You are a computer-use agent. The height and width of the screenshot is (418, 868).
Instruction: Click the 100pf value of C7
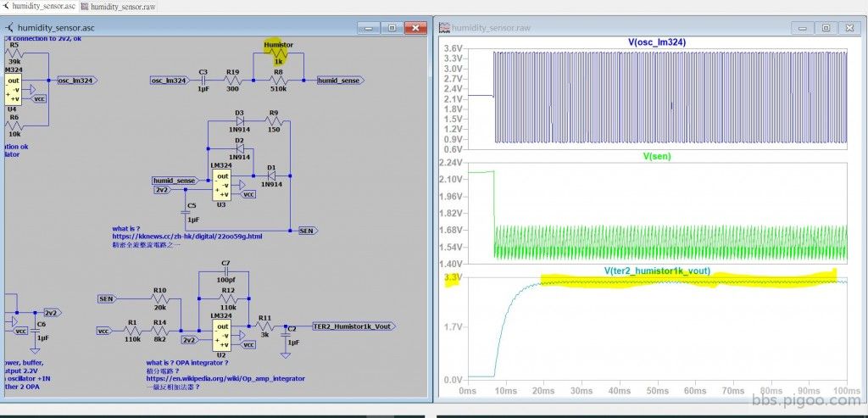pos(225,280)
